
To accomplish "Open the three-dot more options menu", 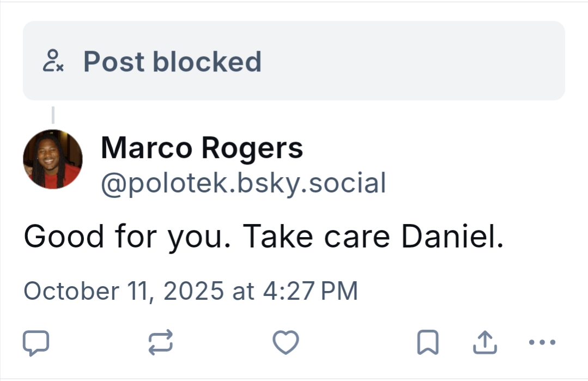I will click(542, 342).
